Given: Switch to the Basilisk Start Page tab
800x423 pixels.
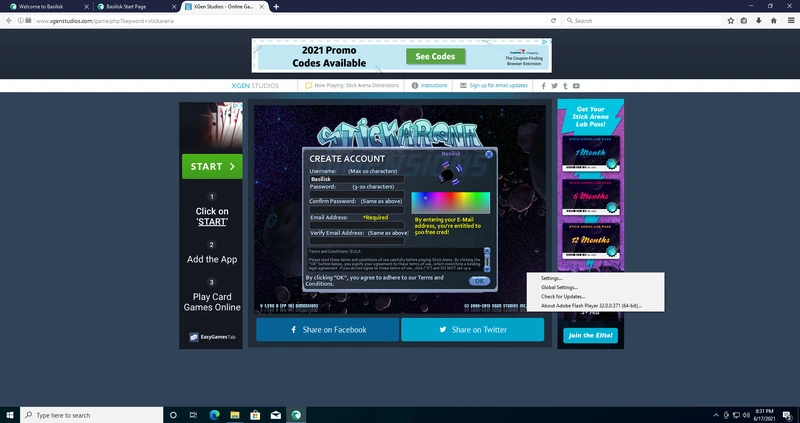Looking at the screenshot, I should pos(135,7).
